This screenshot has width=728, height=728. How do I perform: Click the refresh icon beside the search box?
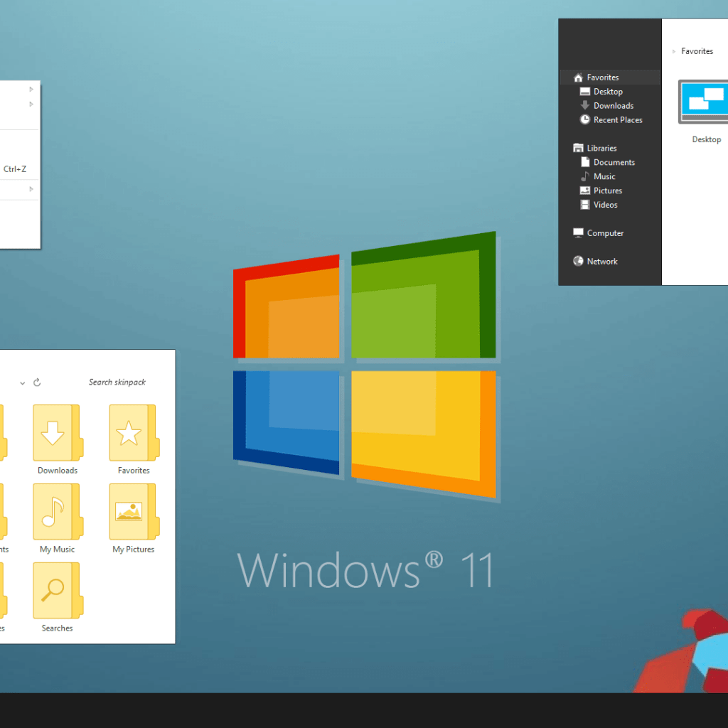(37, 382)
